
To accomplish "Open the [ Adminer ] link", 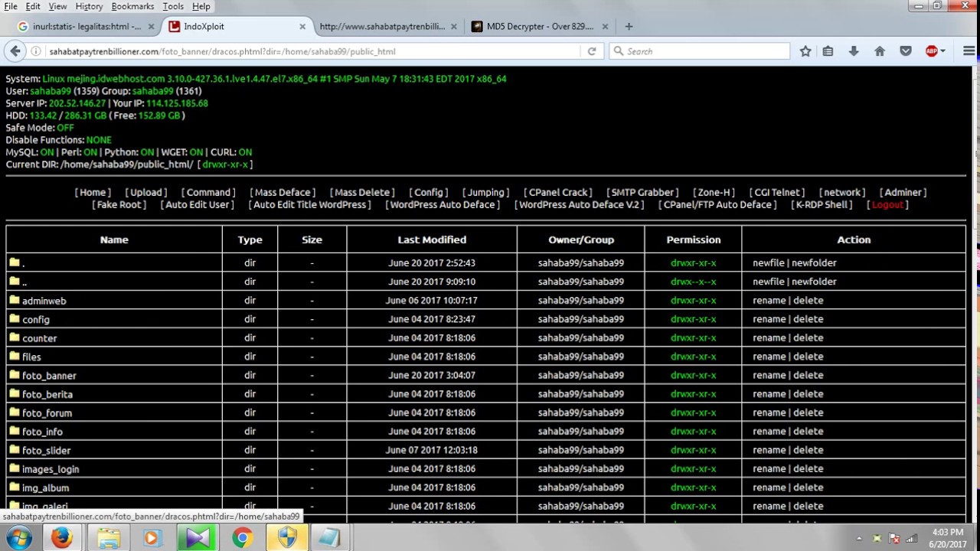I will pyautogui.click(x=903, y=192).
